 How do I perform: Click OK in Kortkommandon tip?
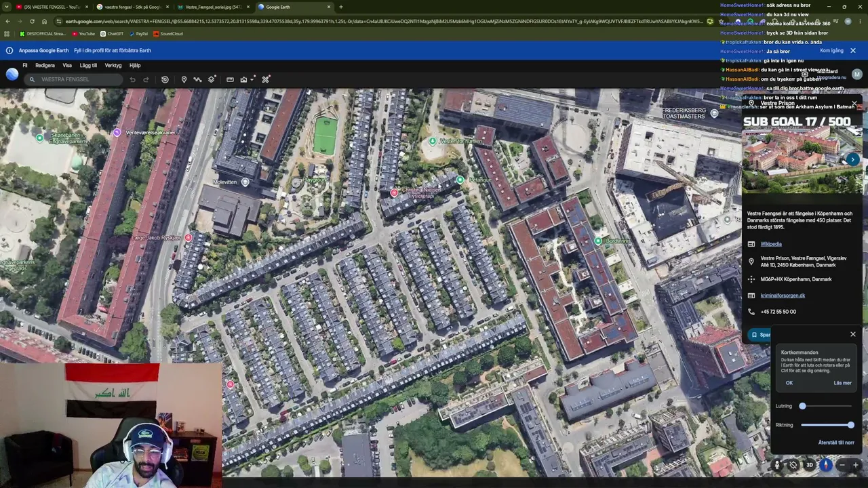(789, 383)
